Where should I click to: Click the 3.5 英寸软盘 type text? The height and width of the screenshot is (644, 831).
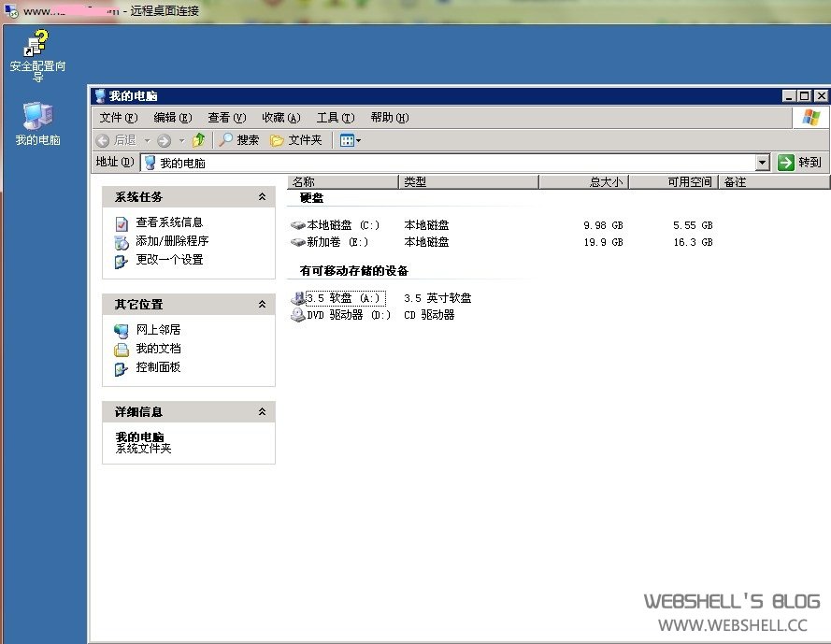tap(437, 298)
